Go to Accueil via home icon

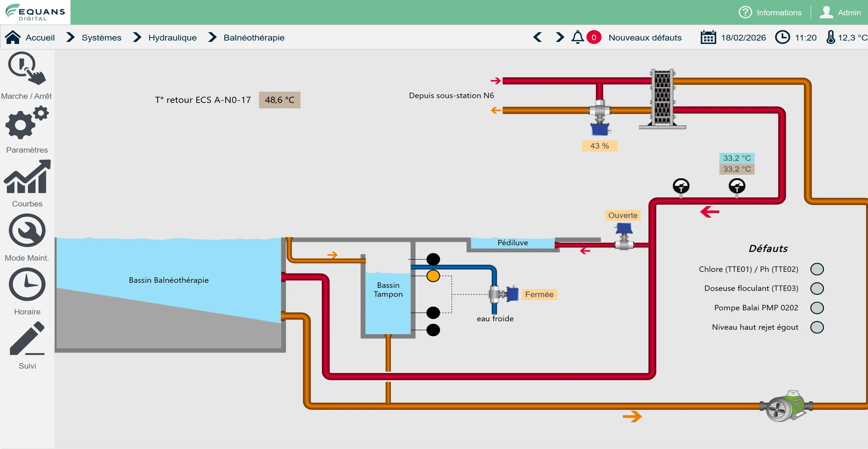tap(13, 37)
